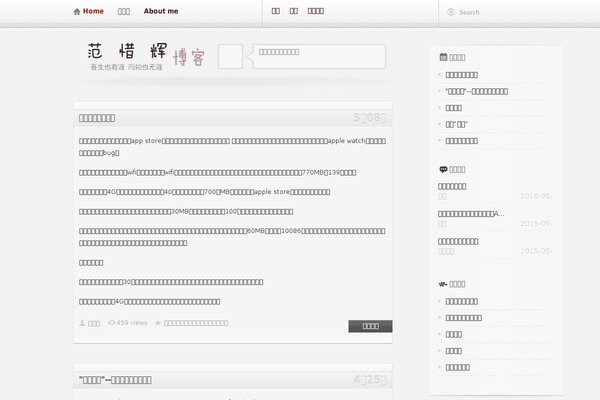Screen dimensions: 600x400
Task: Click the empty avatar thumbnail beside the logo
Action: 230,57
